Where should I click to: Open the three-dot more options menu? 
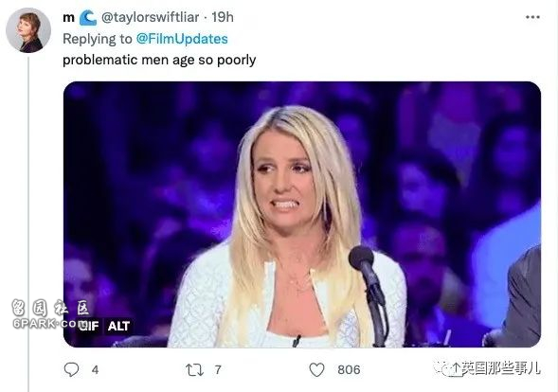(532, 17)
